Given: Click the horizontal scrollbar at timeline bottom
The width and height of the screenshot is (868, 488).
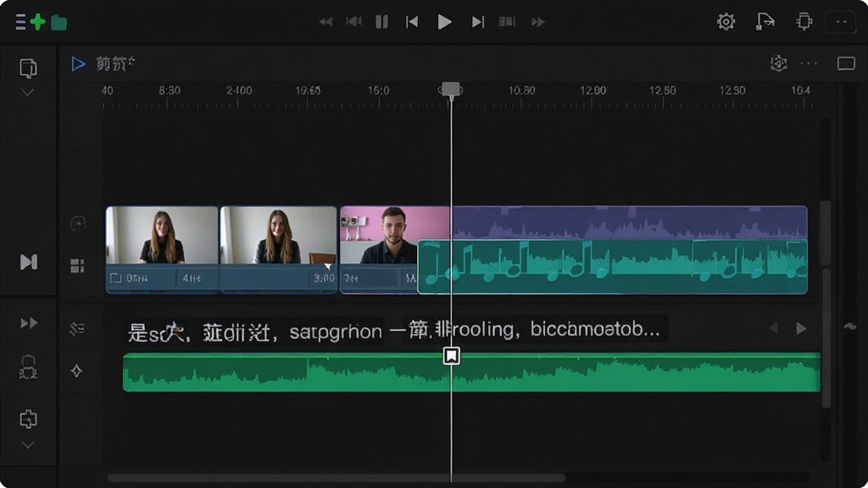Looking at the screenshot, I should [337, 478].
